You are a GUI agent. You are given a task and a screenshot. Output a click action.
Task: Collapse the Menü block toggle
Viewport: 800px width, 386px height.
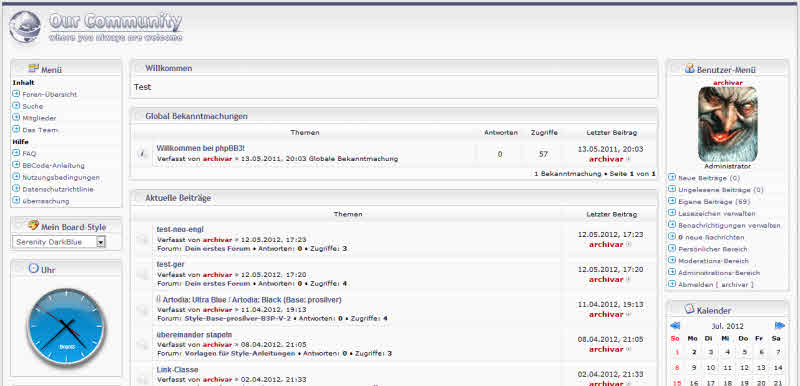[x=19, y=69]
